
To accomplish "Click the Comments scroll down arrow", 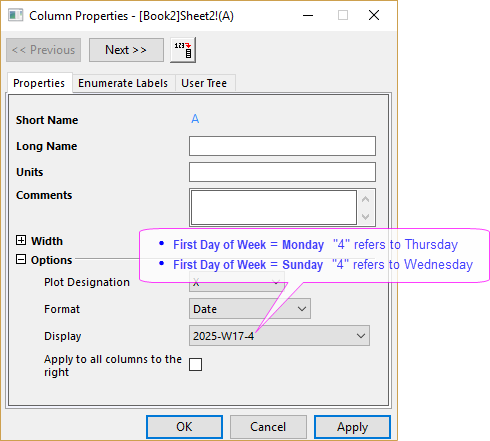I will pyautogui.click(x=366, y=217).
